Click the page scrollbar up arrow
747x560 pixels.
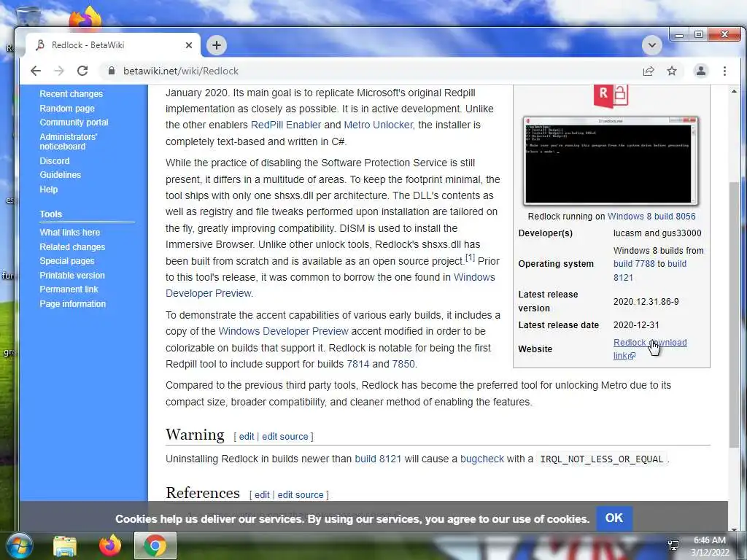point(734,90)
